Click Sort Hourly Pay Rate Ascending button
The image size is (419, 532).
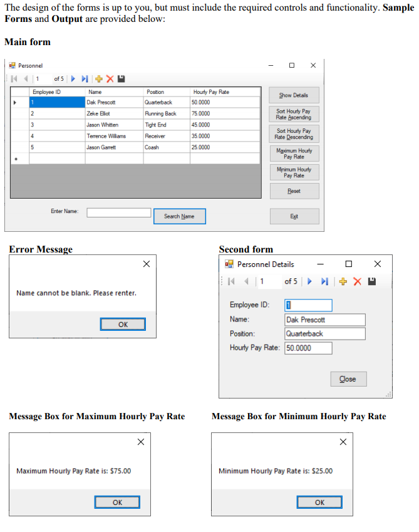click(x=294, y=114)
